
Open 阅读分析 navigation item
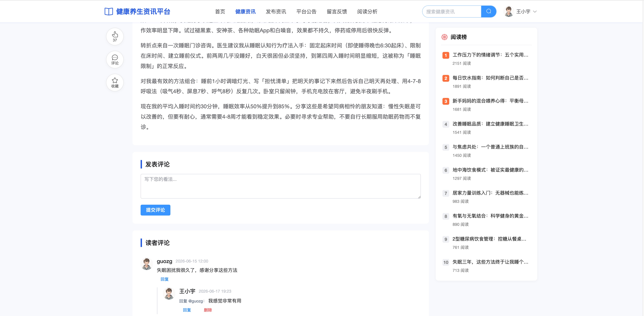click(x=367, y=12)
